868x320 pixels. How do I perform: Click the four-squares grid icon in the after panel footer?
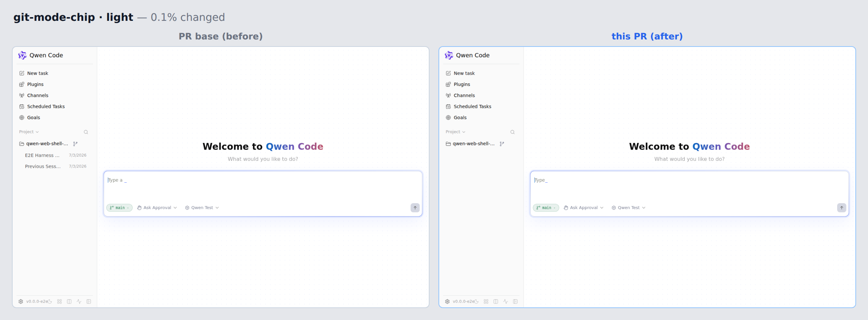click(x=486, y=301)
